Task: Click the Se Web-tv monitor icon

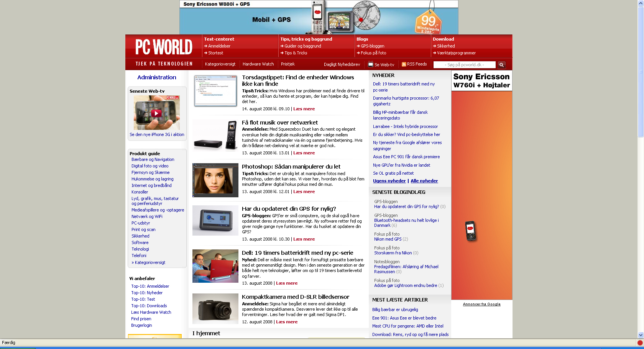Action: 371,64
